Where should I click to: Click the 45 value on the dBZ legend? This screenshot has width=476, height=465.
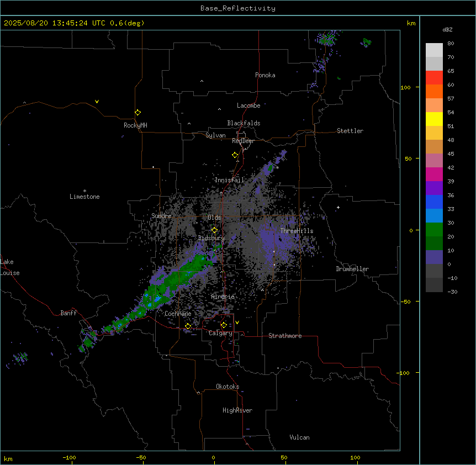tap(451, 154)
